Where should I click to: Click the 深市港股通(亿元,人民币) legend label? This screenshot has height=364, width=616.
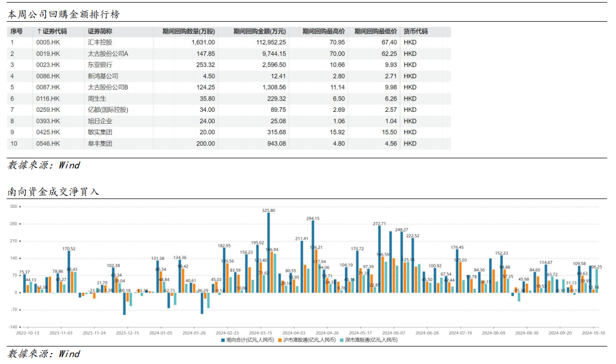click(x=371, y=340)
